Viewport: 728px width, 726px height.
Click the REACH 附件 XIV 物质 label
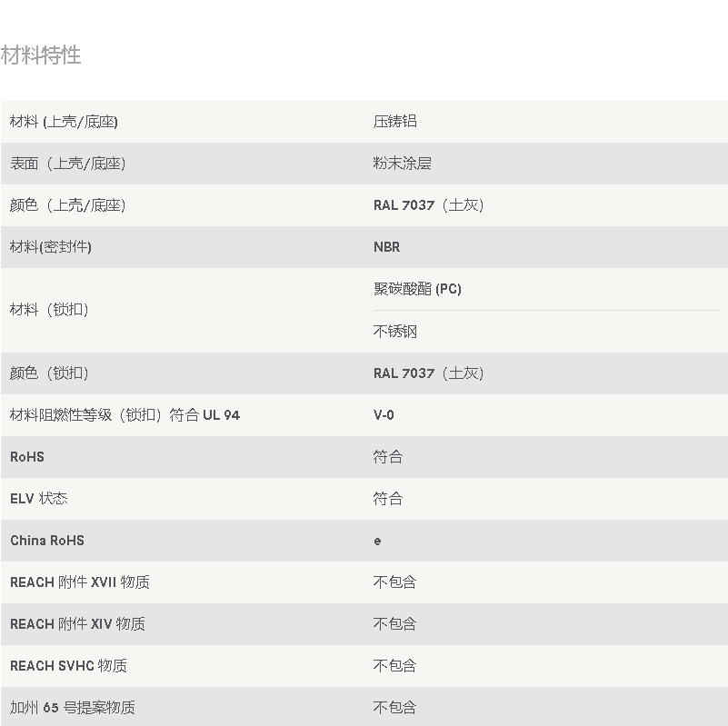tap(77, 624)
